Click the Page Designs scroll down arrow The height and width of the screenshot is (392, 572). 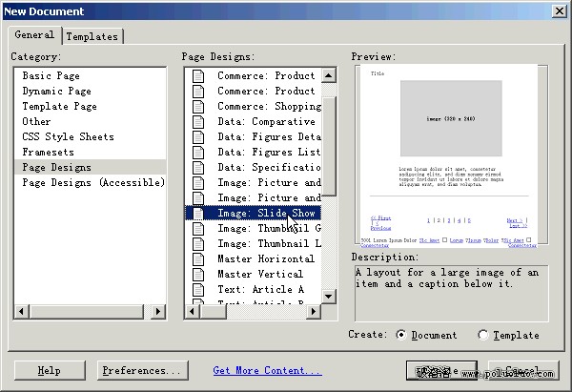(x=329, y=297)
